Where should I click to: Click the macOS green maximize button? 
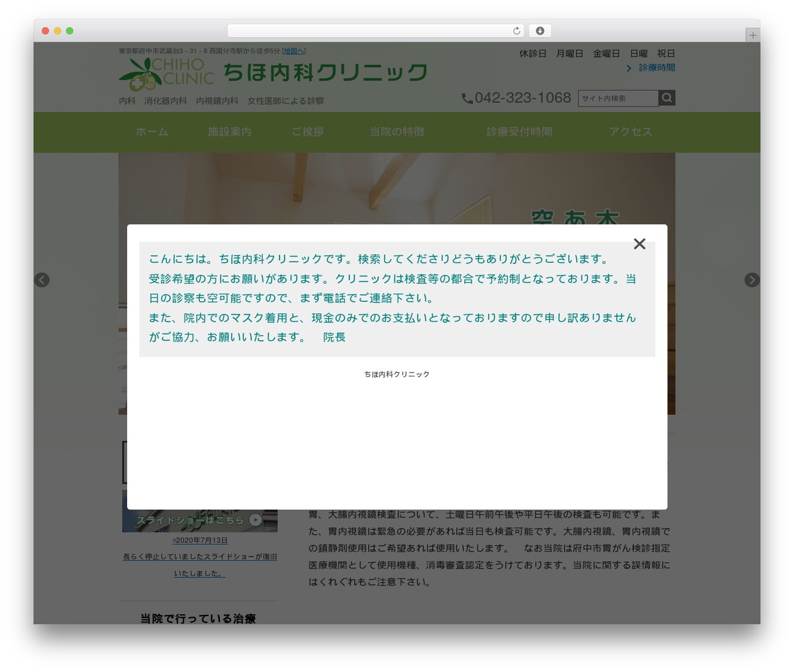[69, 31]
